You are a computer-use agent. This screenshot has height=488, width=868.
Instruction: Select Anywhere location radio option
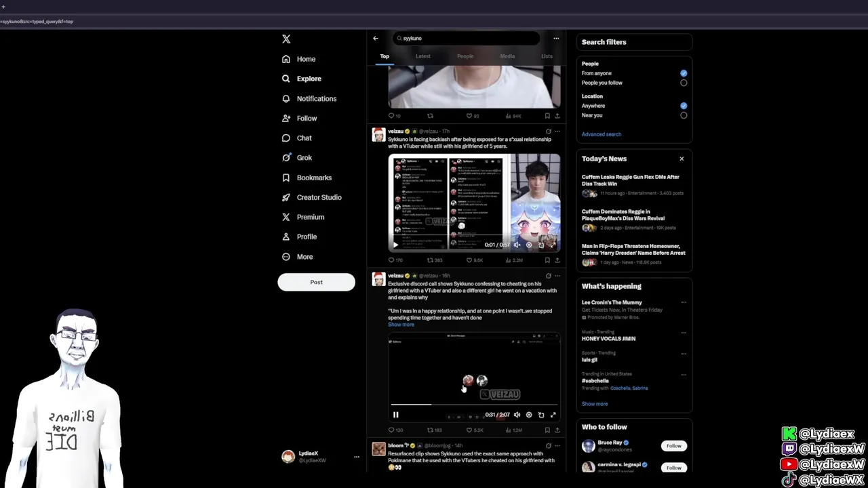(x=684, y=106)
